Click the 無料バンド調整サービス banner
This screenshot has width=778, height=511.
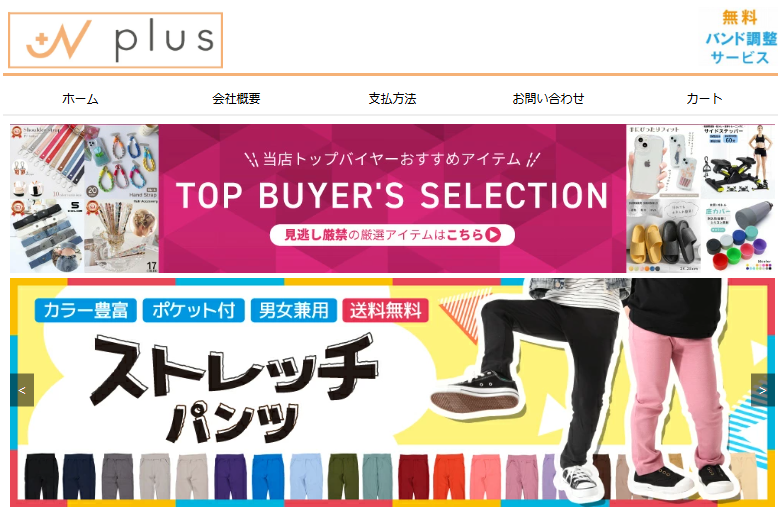coord(740,37)
